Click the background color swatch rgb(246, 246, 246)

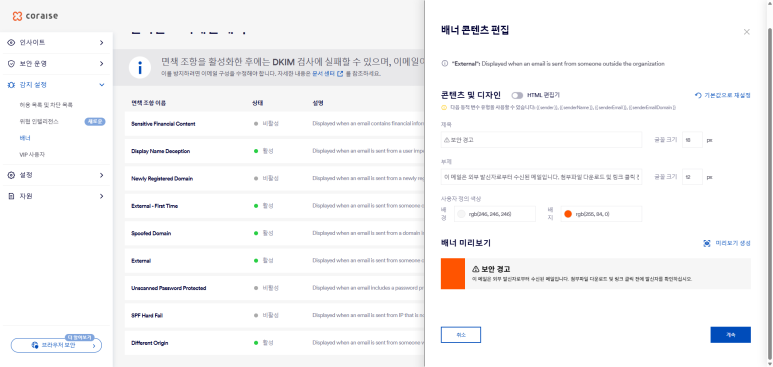pos(461,214)
